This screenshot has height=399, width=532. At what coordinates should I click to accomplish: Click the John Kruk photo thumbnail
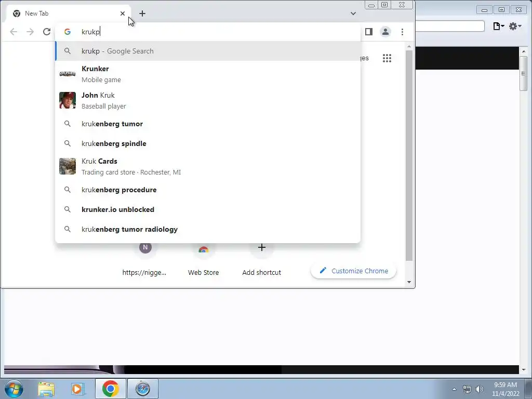point(68,100)
